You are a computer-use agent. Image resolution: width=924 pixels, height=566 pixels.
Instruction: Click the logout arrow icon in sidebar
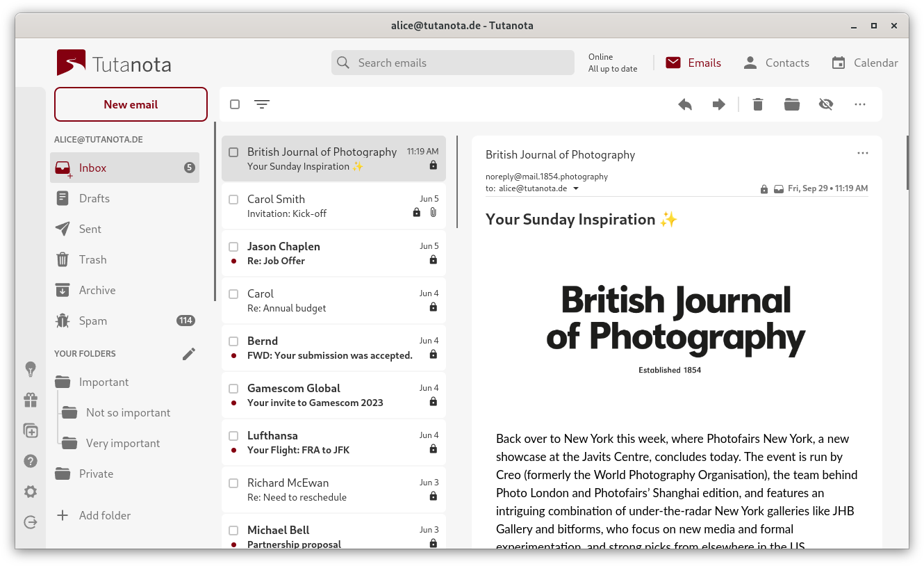tap(31, 522)
